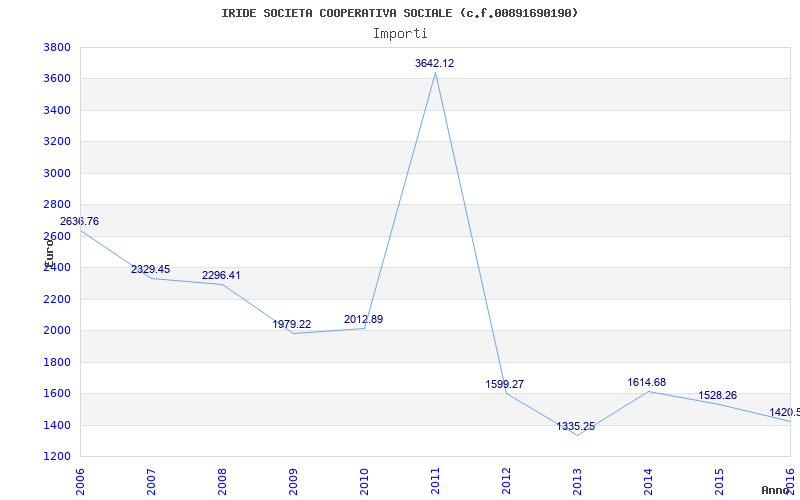Click the 2006 x-axis year label
Viewport: 800px width, 500px height.
(x=80, y=482)
